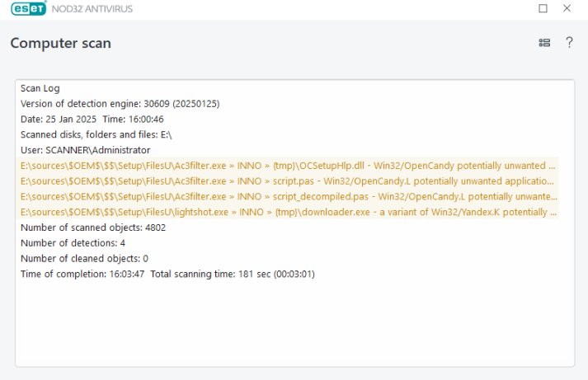
Task: Click the 'Date: 25 Jan 2025' line
Action: 92,120
